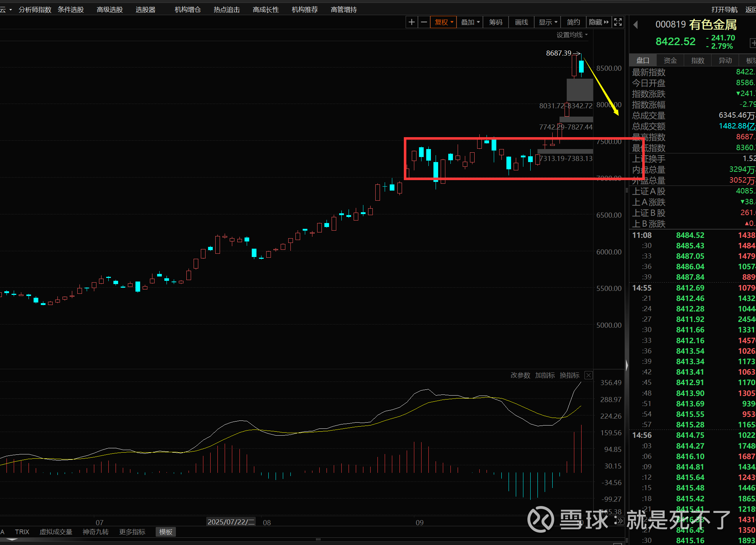Select the TRIX indicator tab
This screenshot has height=545, width=756.
[x=22, y=532]
